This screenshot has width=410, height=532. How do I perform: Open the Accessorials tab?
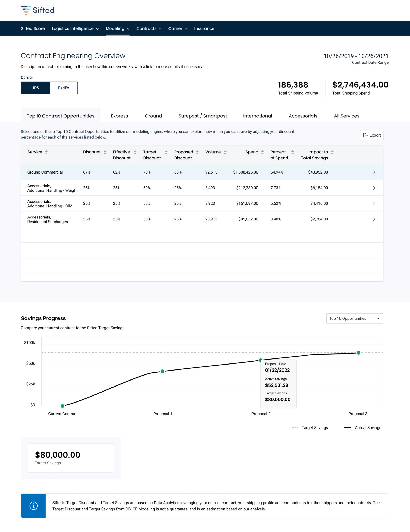point(303,116)
